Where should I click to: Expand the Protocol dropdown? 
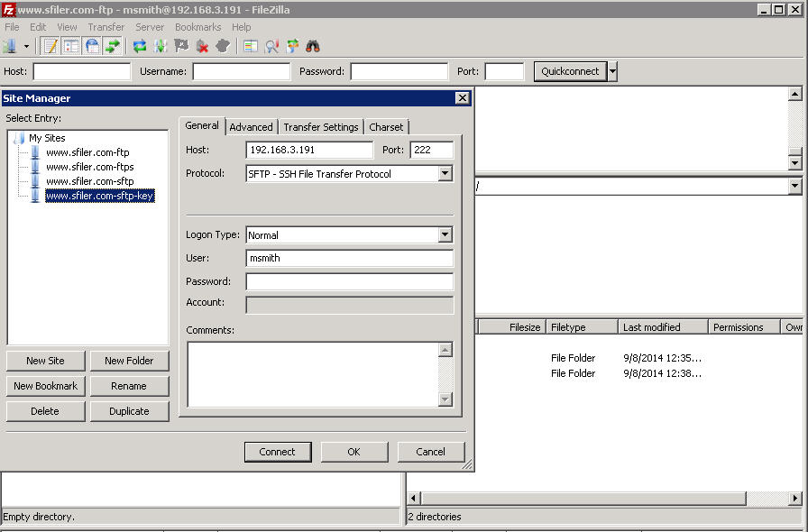445,174
